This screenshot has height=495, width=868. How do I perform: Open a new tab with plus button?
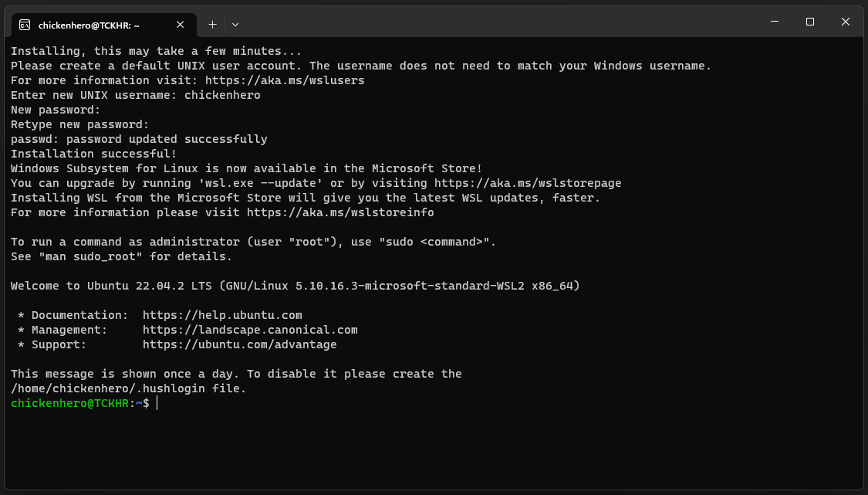click(x=212, y=25)
